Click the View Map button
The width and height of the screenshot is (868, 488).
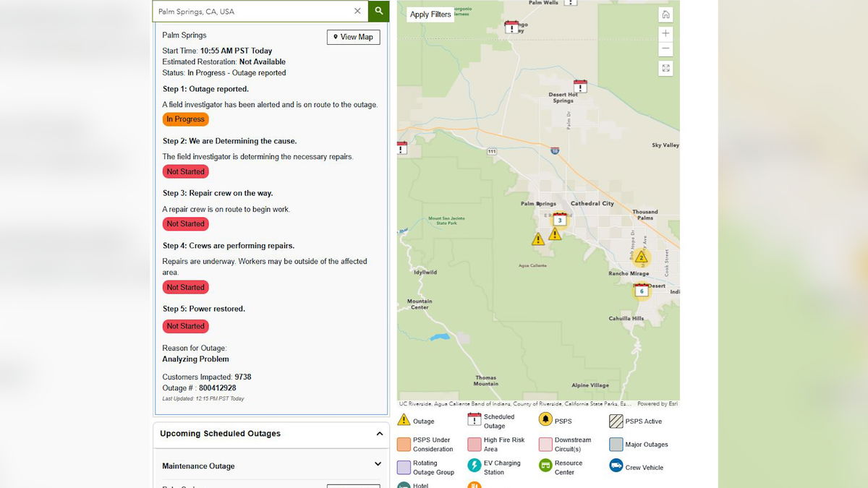[353, 37]
